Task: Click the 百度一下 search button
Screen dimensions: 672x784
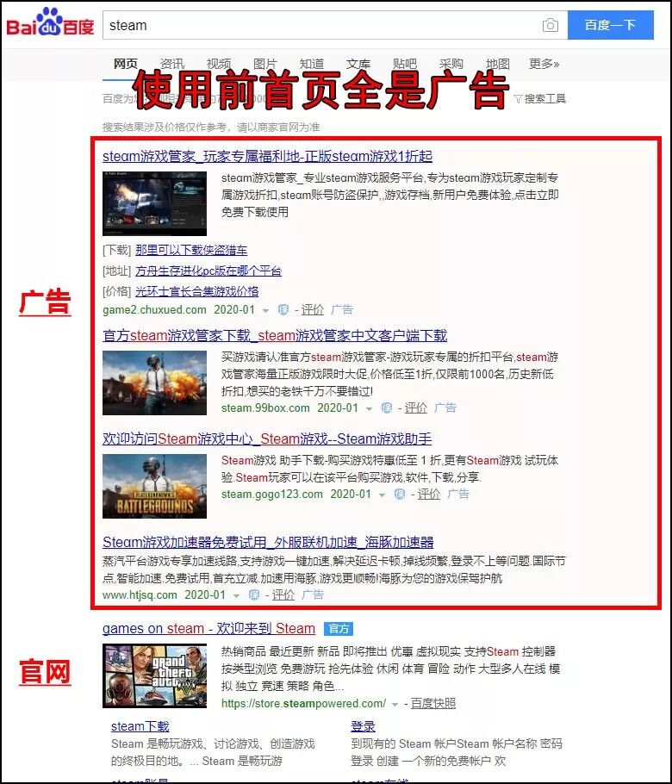Action: (x=611, y=25)
